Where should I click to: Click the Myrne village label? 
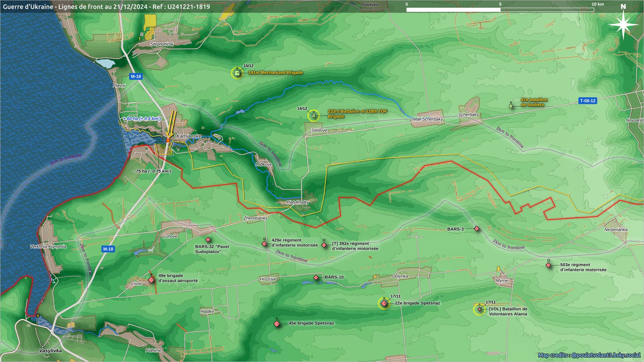click(502, 281)
